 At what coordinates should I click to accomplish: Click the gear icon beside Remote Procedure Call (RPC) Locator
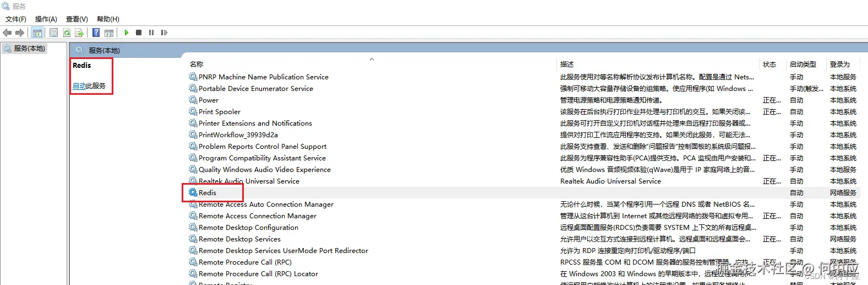coord(193,273)
